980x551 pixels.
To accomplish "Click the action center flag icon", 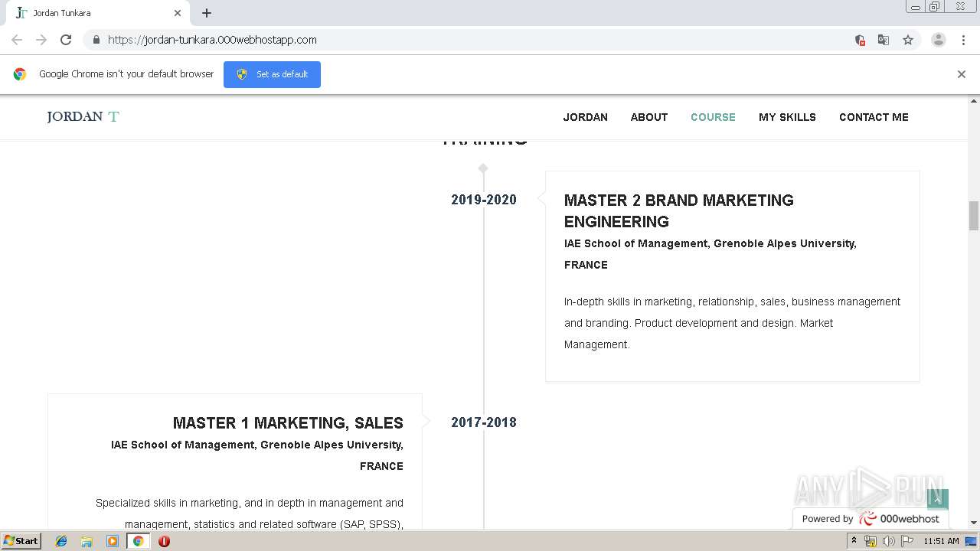I will coord(907,541).
